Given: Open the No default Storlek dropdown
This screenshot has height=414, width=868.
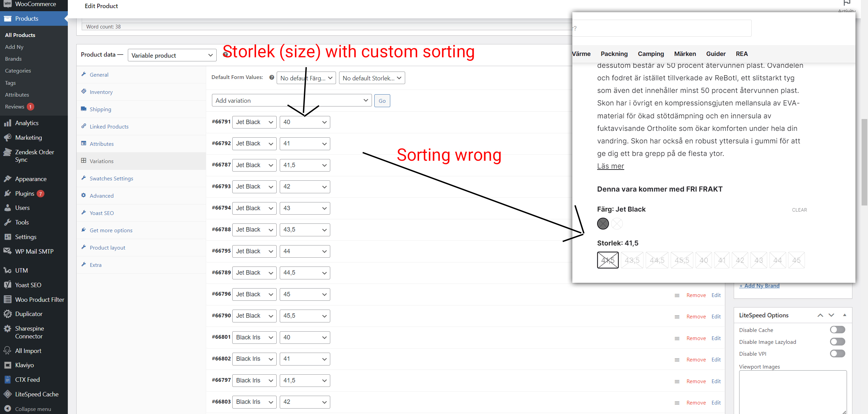Looking at the screenshot, I should click(372, 78).
